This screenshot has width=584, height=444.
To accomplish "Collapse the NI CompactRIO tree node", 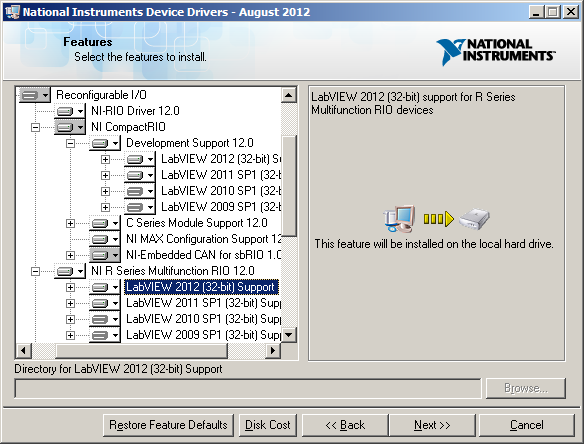I will click(x=35, y=127).
